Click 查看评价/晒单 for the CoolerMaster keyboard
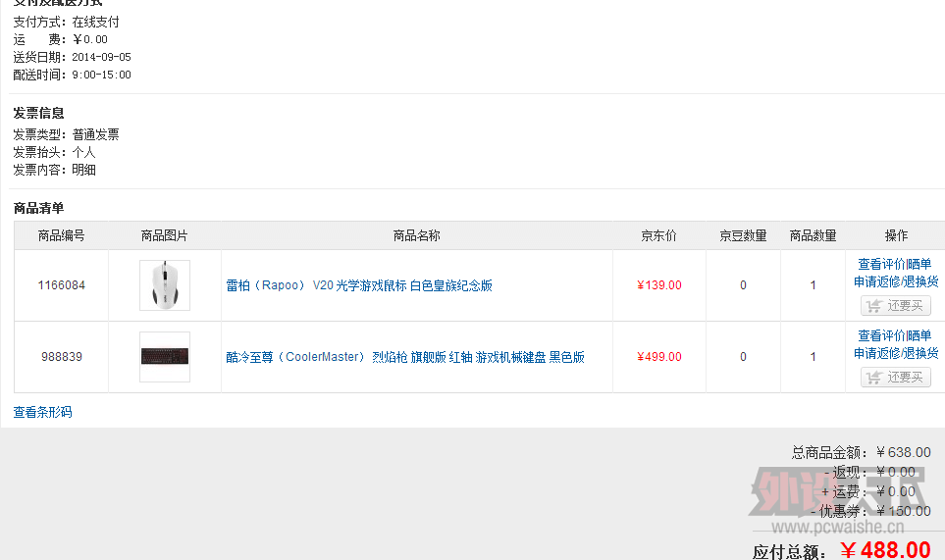 point(895,335)
